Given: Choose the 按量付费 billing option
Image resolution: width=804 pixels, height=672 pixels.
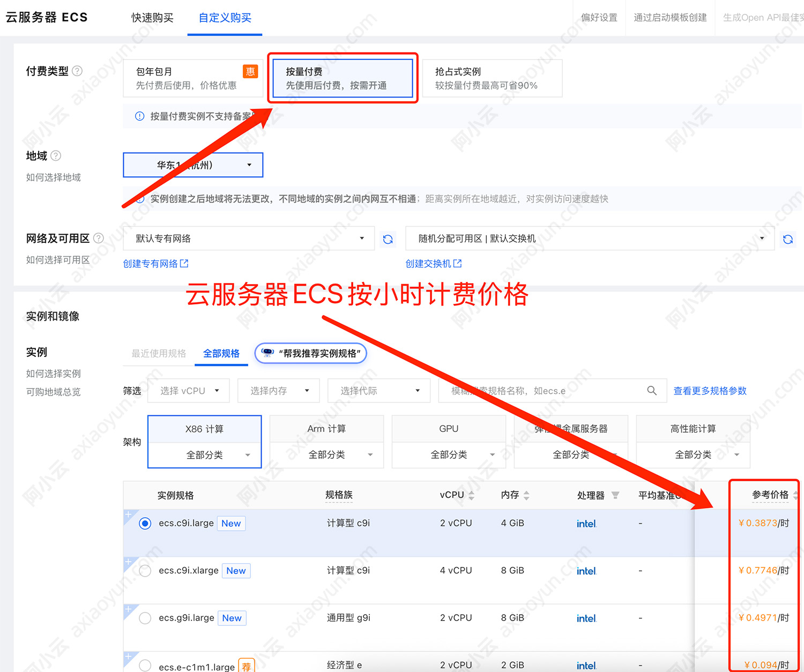Looking at the screenshot, I should click(x=343, y=78).
